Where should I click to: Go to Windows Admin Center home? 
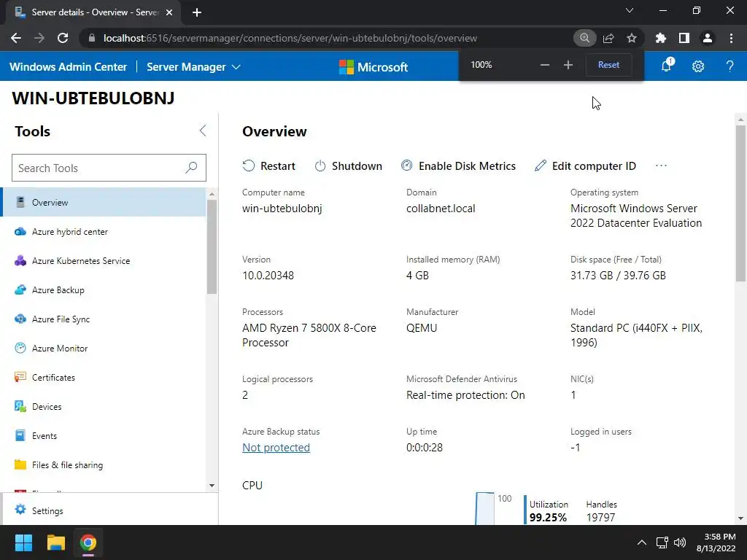(x=68, y=66)
